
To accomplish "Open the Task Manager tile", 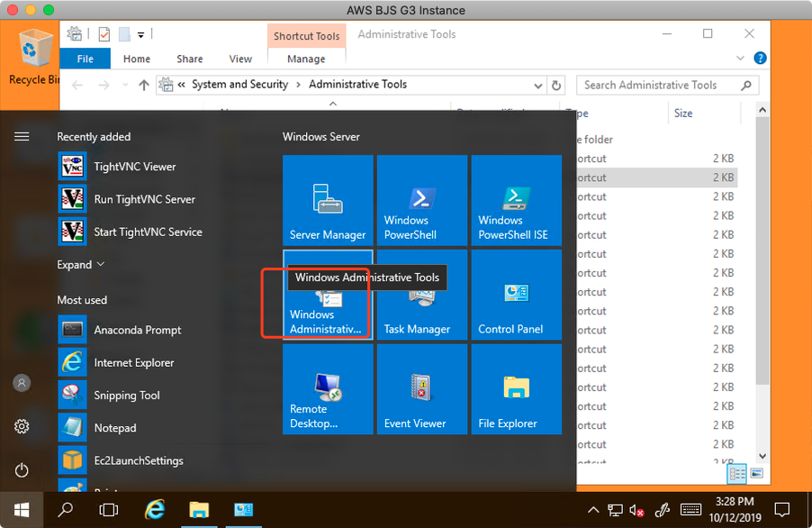I will pyautogui.click(x=421, y=295).
